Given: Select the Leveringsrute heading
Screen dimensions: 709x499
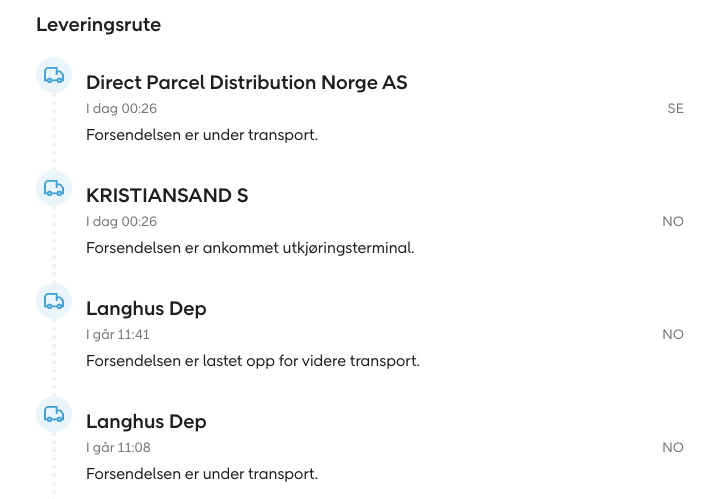Looking at the screenshot, I should click(99, 25).
